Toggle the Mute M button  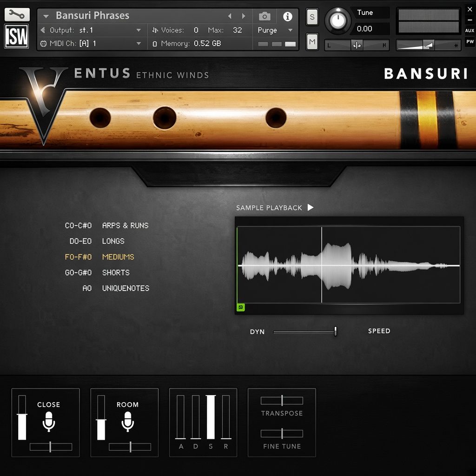point(312,41)
